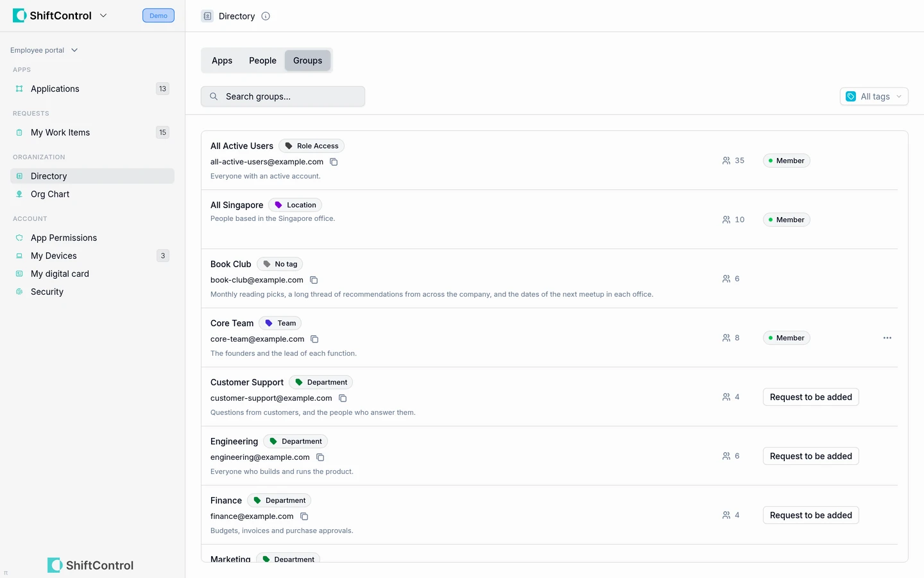Click the Location tag on All Singapore
924x578 pixels.
click(295, 205)
